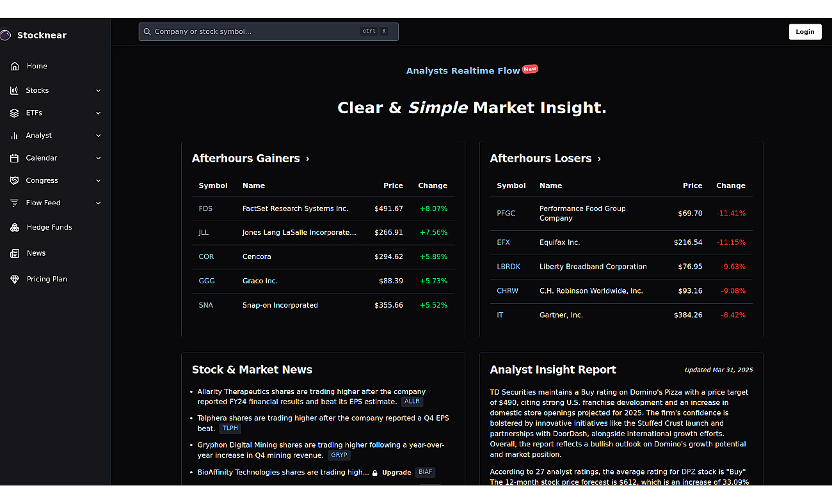Click the Hedge Funds icon
Viewport: 832px width, 504px height.
point(15,227)
